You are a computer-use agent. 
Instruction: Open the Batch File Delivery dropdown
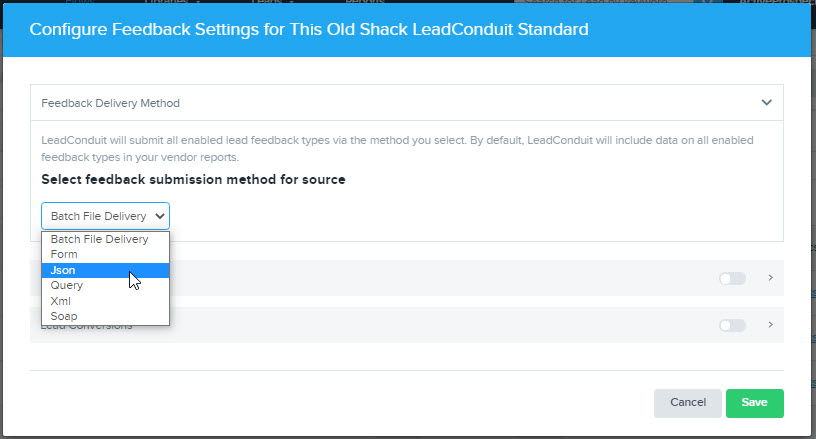(x=105, y=216)
